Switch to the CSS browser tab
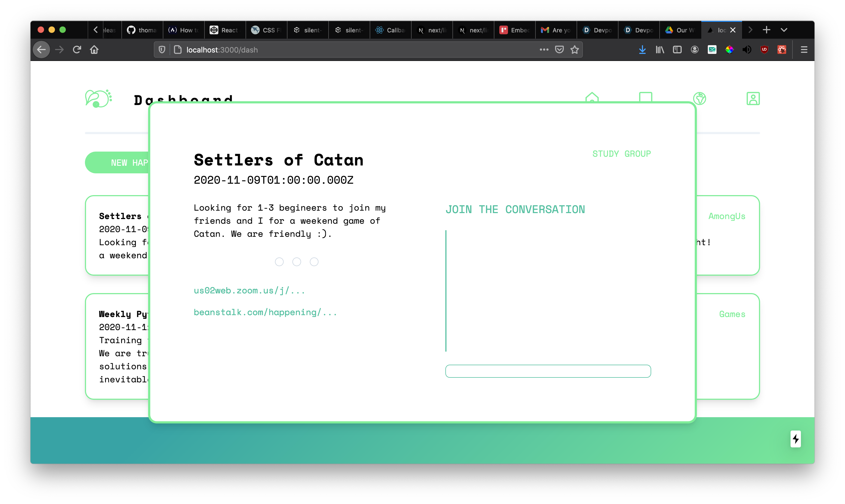 (x=267, y=30)
